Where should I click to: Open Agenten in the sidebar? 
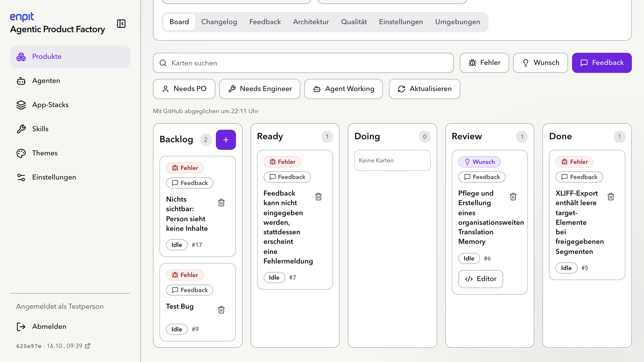pyautogui.click(x=70, y=81)
